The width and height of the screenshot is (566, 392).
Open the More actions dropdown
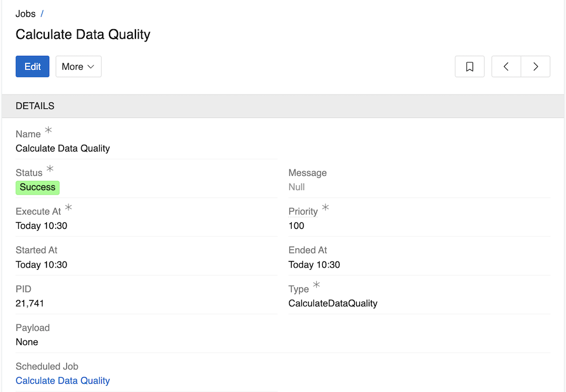78,66
